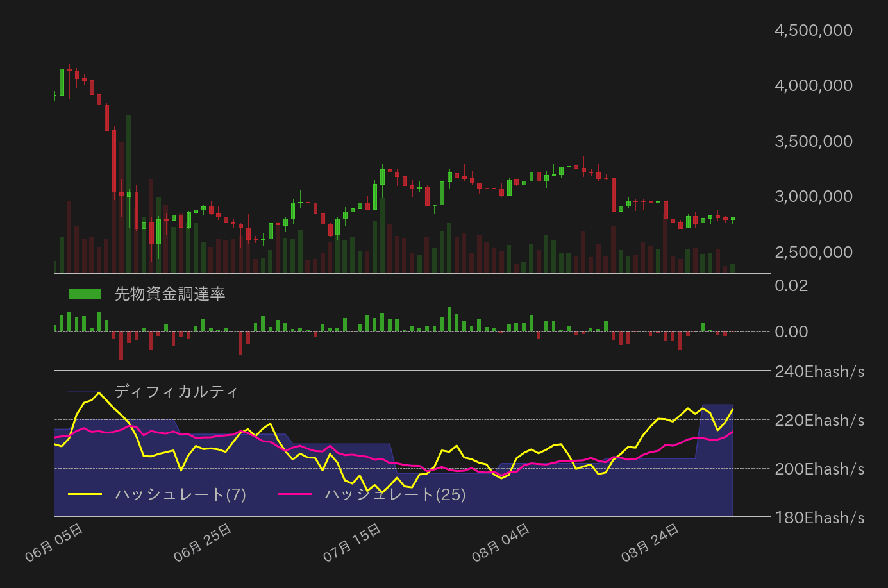Click the 240Ehash/s axis label
The image size is (888, 588).
click(x=819, y=371)
